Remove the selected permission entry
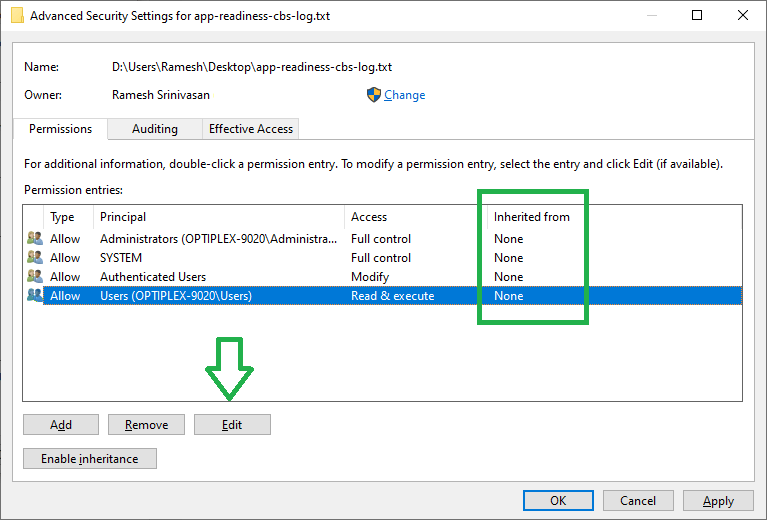 [146, 425]
